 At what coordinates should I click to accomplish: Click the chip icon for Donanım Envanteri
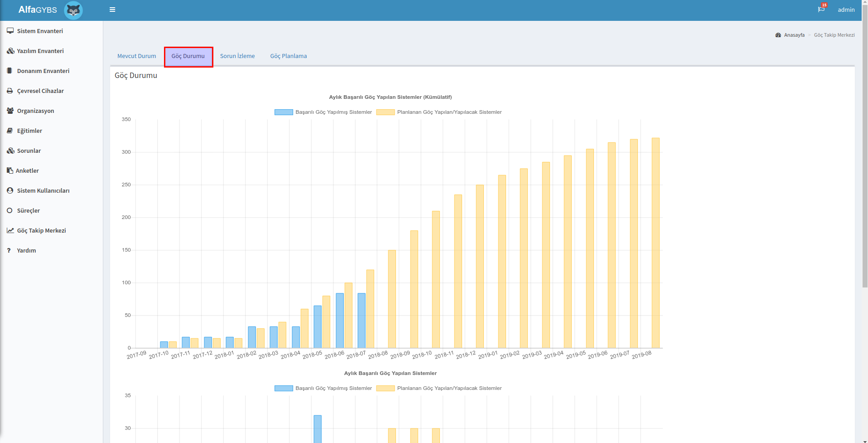coord(10,71)
